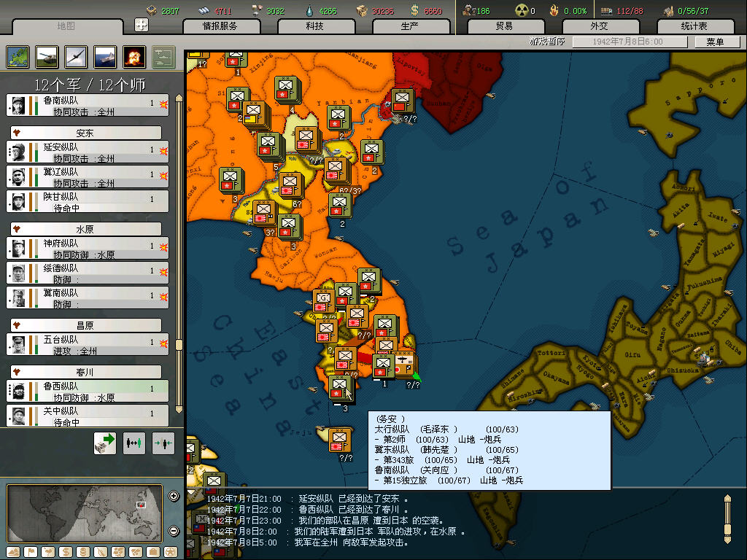Open air units list (plane icon)

point(76,57)
